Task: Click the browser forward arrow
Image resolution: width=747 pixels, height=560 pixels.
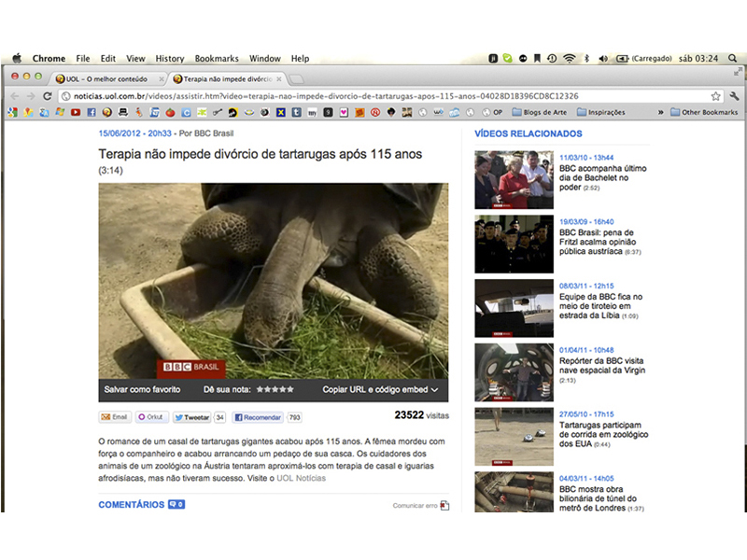Action: (31, 96)
